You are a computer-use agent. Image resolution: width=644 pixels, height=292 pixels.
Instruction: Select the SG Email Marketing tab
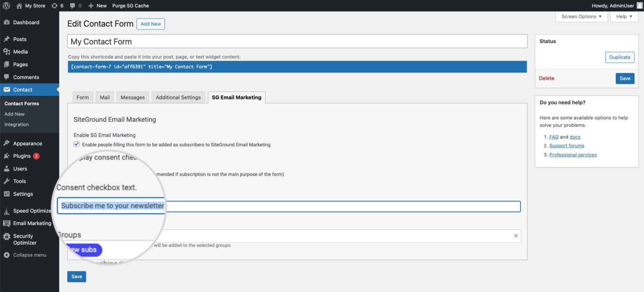[x=237, y=97]
